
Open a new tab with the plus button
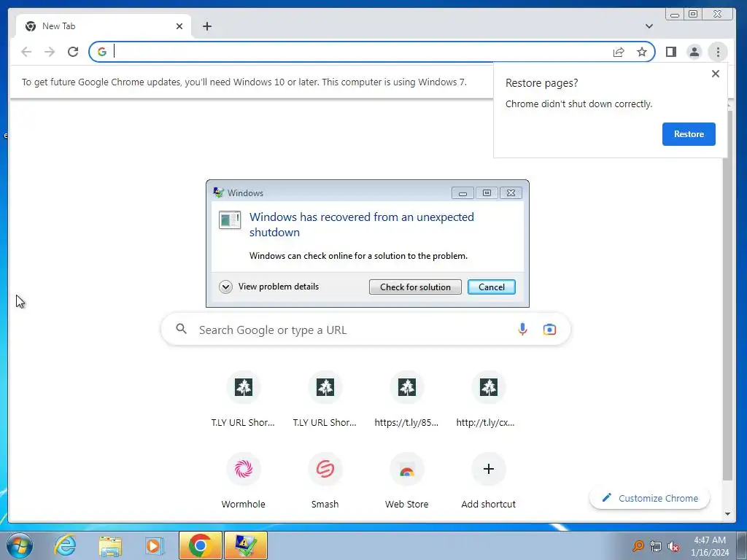pyautogui.click(x=206, y=26)
